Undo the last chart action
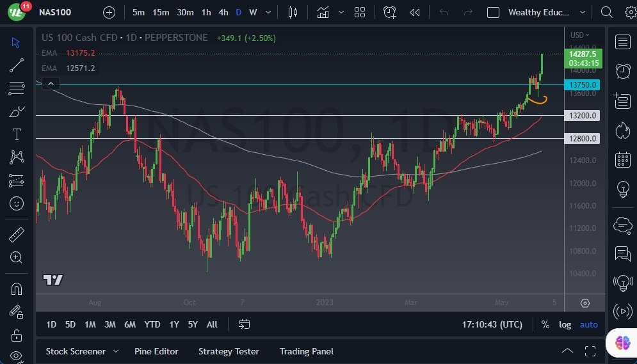 pos(444,13)
